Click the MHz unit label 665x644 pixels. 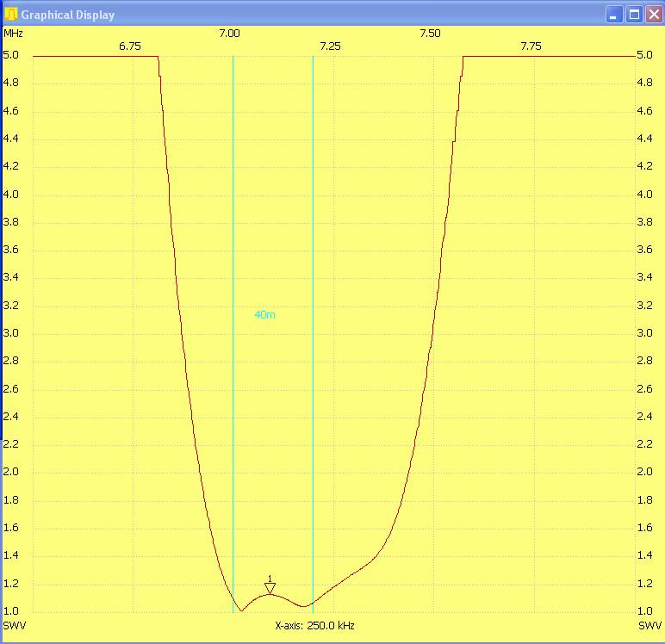(13, 34)
